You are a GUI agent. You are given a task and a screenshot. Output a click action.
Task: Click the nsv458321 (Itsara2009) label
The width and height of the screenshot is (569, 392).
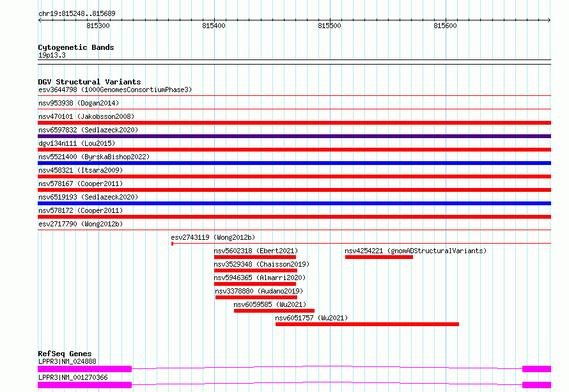[x=81, y=170]
